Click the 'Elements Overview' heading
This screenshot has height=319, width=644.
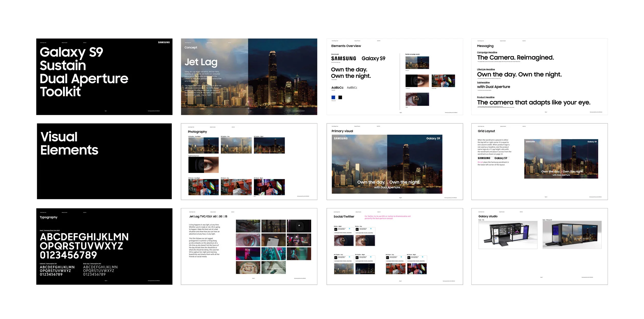[346, 46]
